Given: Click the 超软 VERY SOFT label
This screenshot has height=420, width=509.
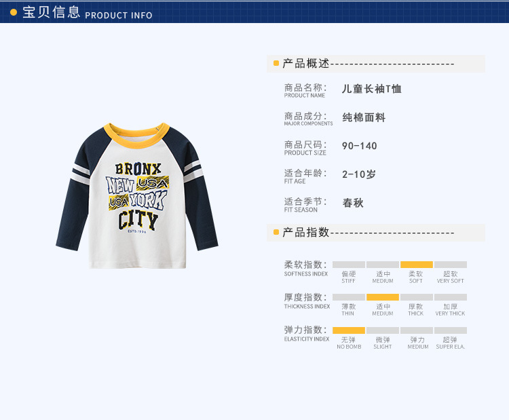Looking at the screenshot, I should tap(450, 277).
